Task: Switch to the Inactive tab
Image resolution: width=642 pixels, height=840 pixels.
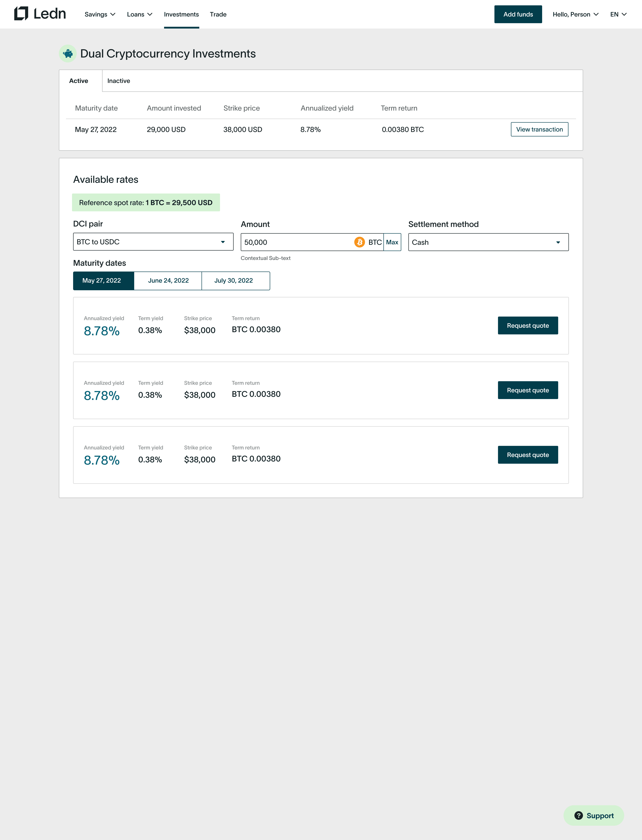Action: tap(118, 81)
